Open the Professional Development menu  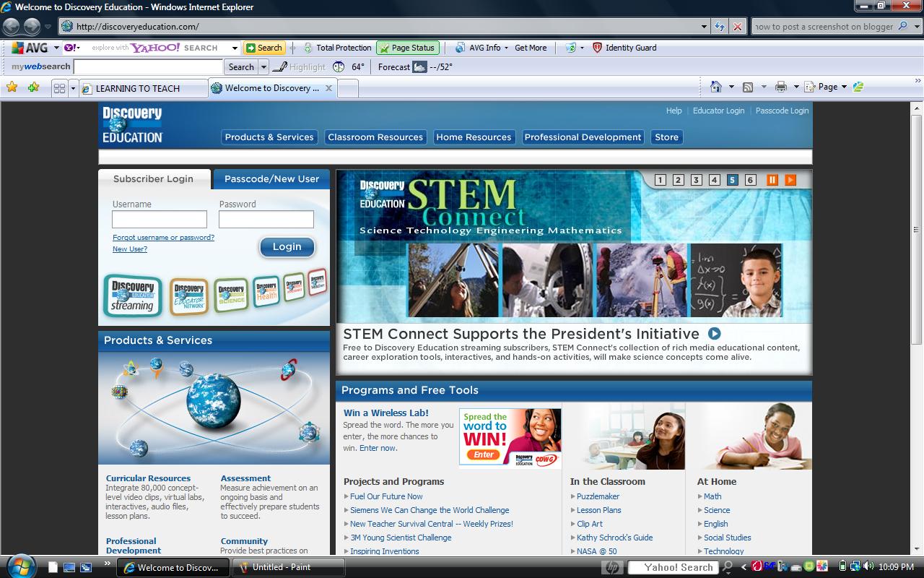click(583, 137)
